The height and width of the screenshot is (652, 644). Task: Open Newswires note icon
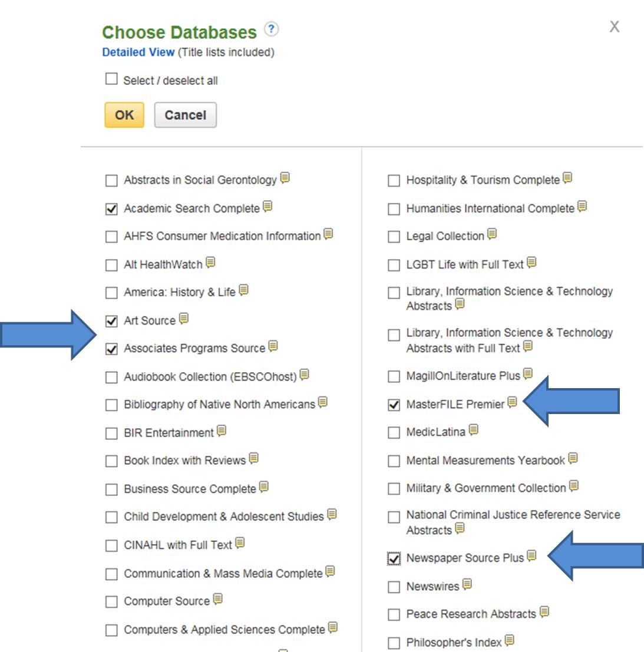pyautogui.click(x=467, y=584)
